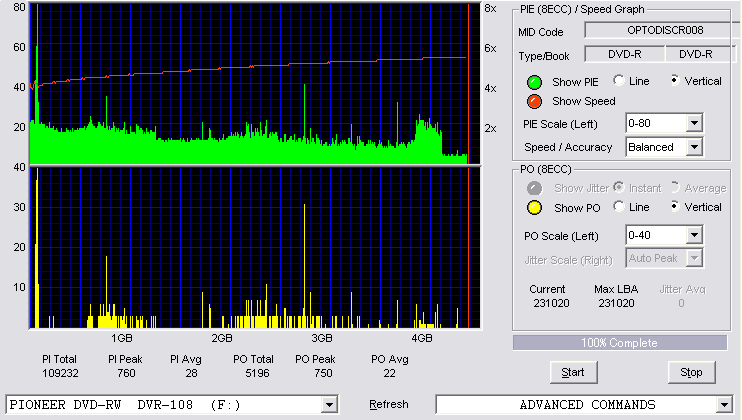Open the PIE Scale 0-80 dropdown
The width and height of the screenshot is (742, 420).
694,123
